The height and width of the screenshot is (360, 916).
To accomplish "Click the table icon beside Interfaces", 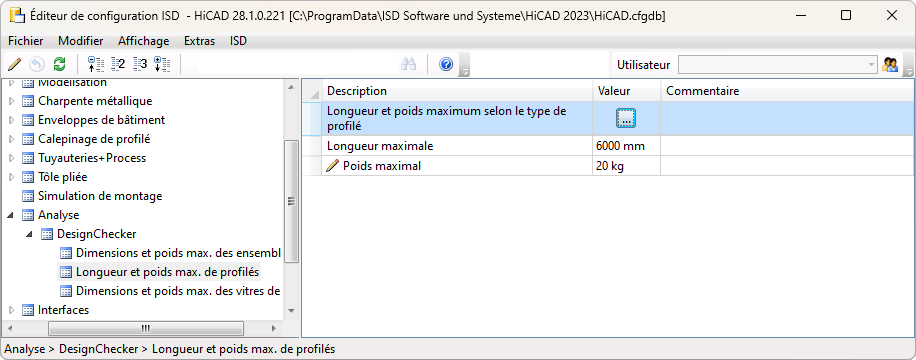I will (x=27, y=310).
